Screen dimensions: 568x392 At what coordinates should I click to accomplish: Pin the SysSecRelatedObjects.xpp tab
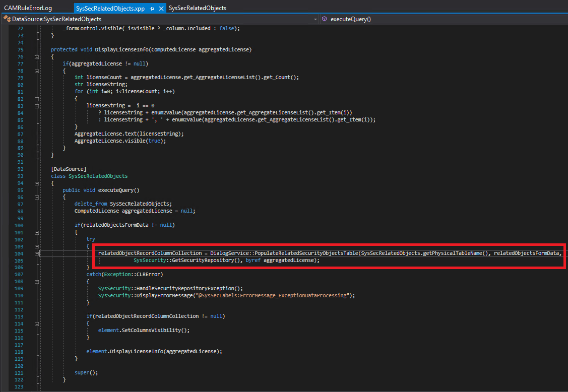(152, 9)
